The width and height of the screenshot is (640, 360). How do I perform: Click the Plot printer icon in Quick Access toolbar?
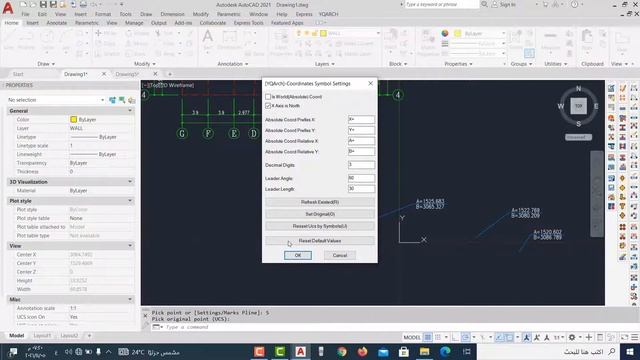[x=83, y=4]
